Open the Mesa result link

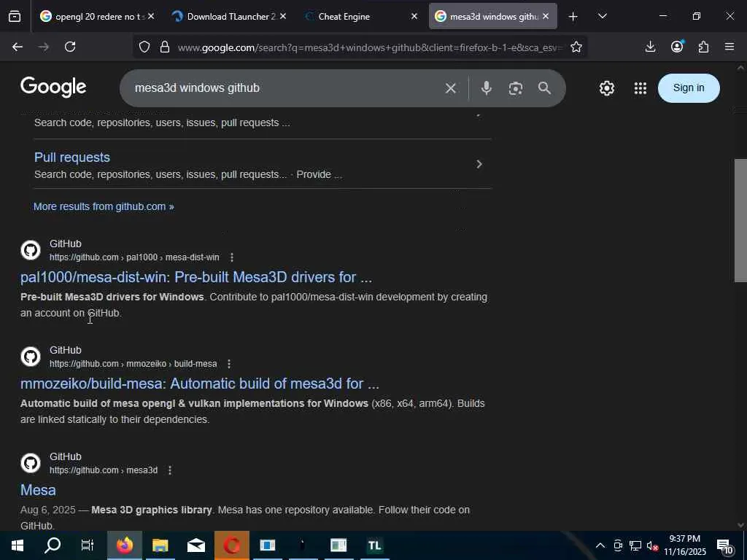38,491
